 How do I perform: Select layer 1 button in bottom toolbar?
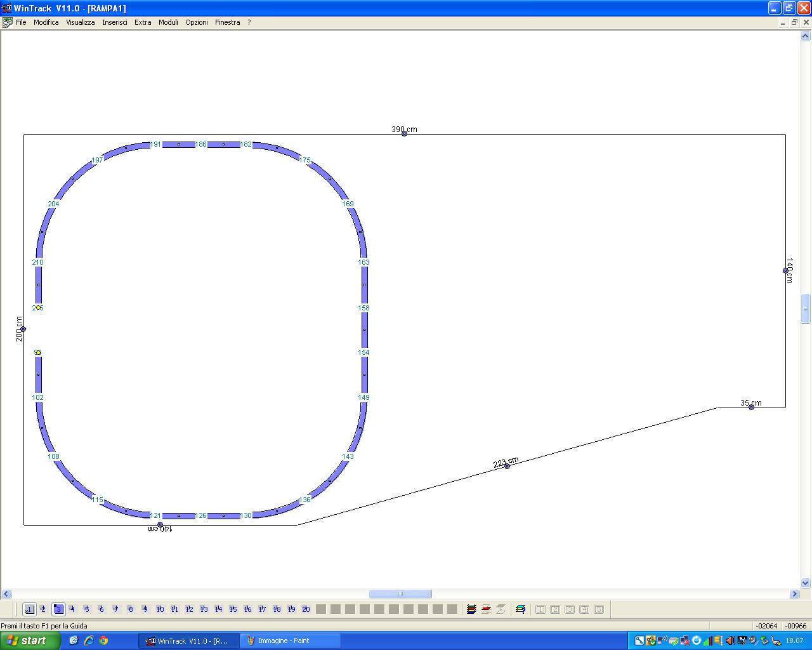[x=29, y=609]
